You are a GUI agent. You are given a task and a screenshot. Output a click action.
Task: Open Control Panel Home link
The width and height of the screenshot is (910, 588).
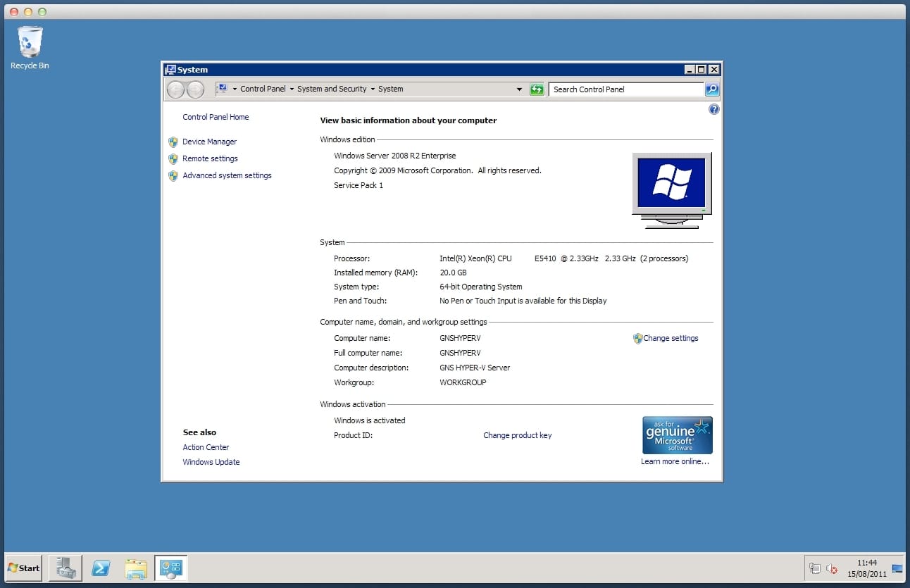[216, 117]
